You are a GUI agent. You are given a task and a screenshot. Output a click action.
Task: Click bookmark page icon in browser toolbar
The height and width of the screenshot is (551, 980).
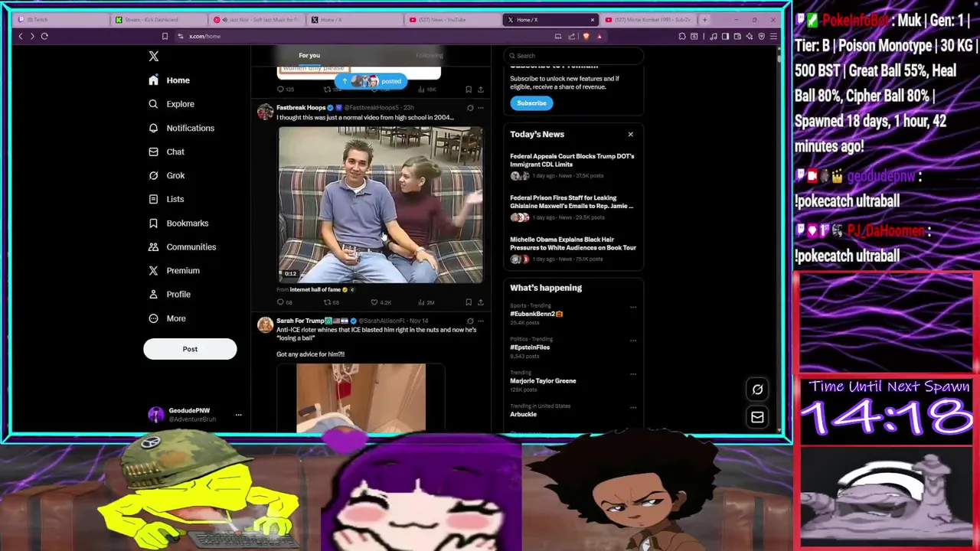click(x=165, y=36)
